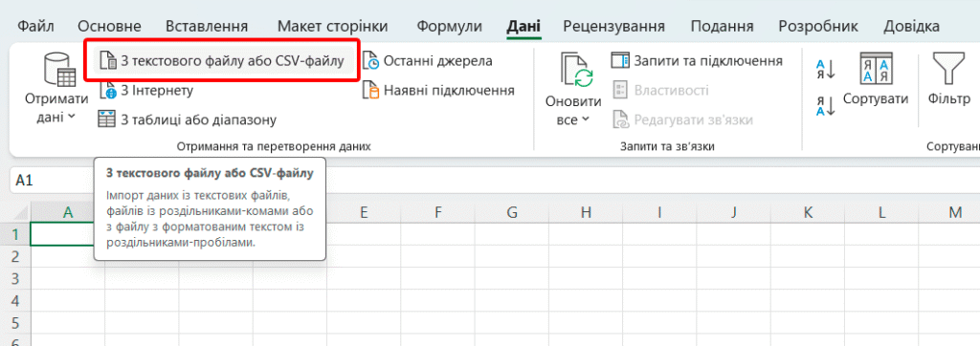Viewport: 980px width, 346px height.
Task: Select column header L
Action: (880, 212)
